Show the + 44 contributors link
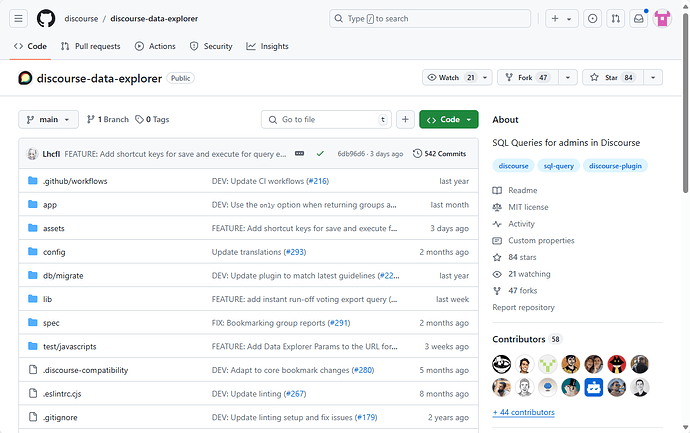 tap(523, 412)
